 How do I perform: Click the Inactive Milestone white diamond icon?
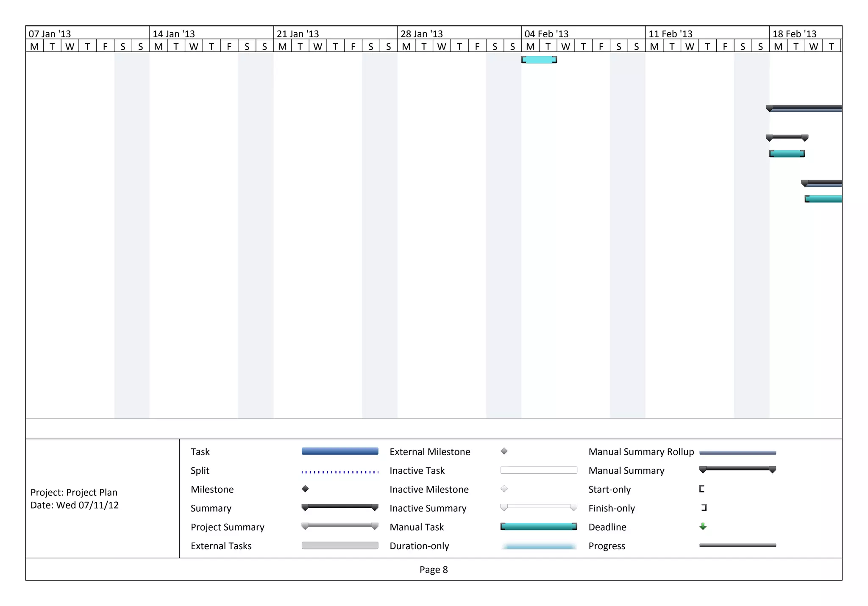pos(504,489)
